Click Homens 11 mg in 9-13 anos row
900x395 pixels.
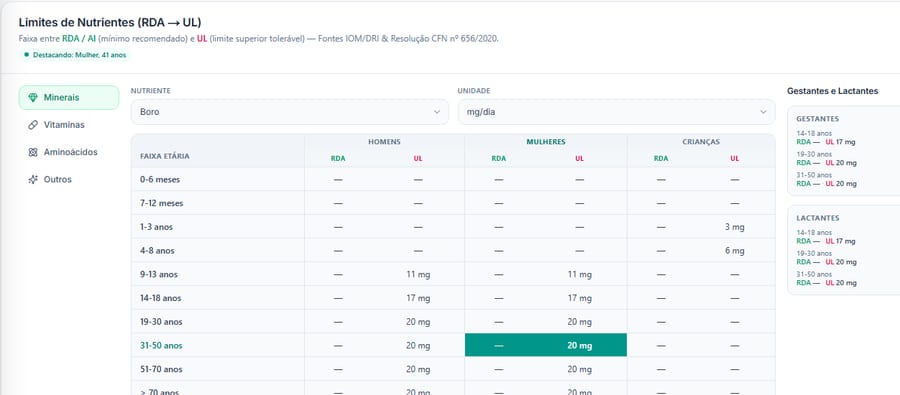click(x=418, y=274)
